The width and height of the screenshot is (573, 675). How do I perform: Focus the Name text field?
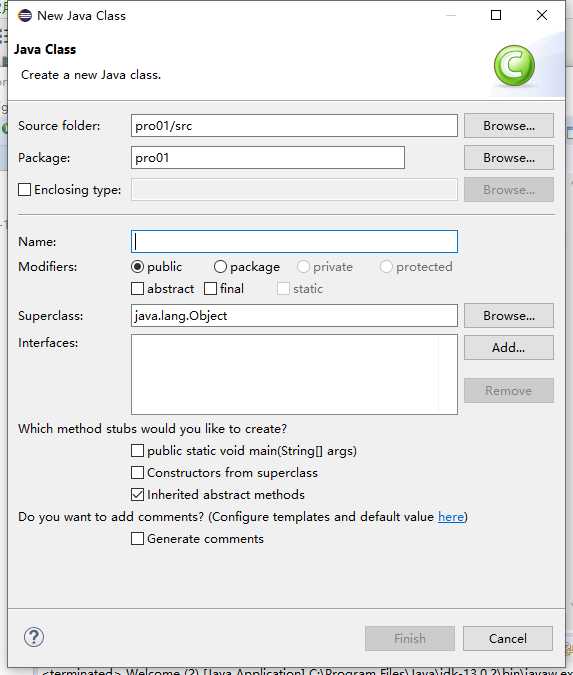(x=294, y=242)
